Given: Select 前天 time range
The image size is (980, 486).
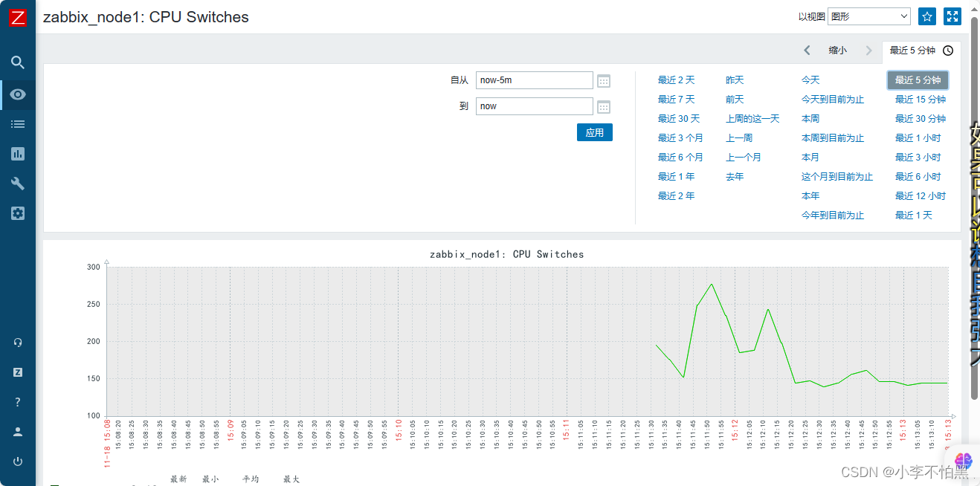Looking at the screenshot, I should [x=735, y=100].
